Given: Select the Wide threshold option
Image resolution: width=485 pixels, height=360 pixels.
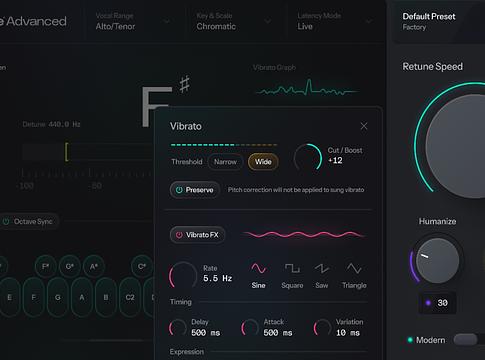Looking at the screenshot, I should coord(263,162).
